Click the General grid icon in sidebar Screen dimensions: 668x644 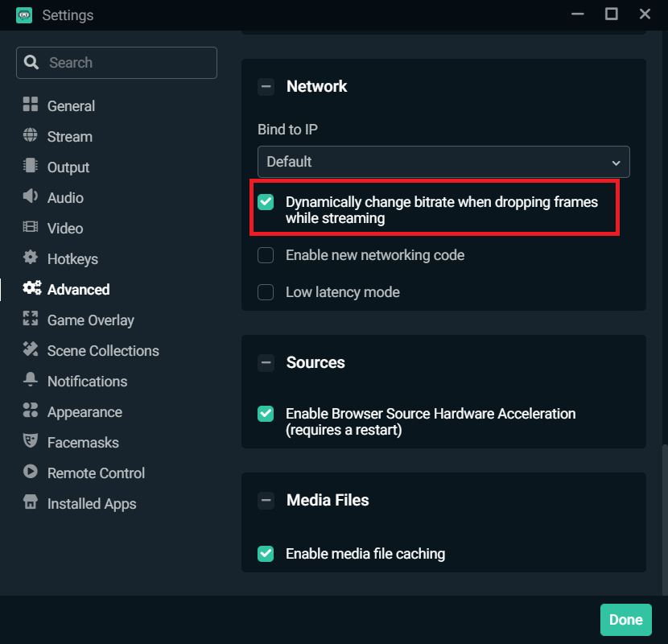(31, 105)
